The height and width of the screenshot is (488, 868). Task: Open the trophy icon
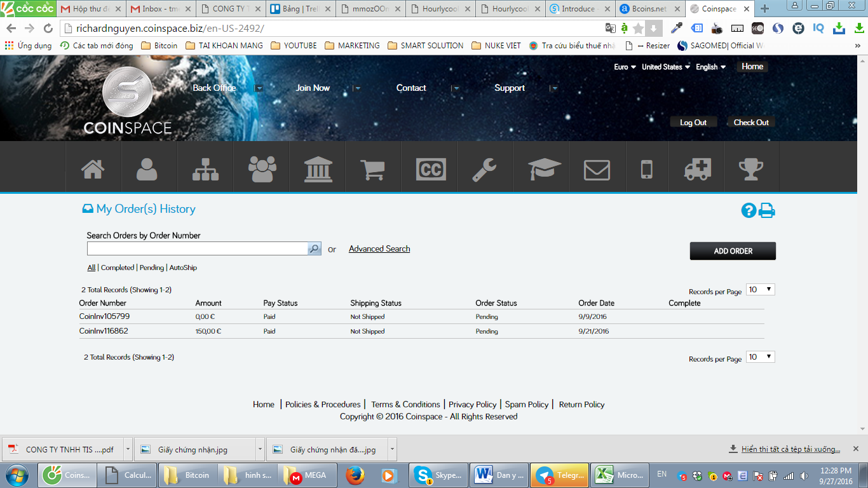tap(750, 170)
